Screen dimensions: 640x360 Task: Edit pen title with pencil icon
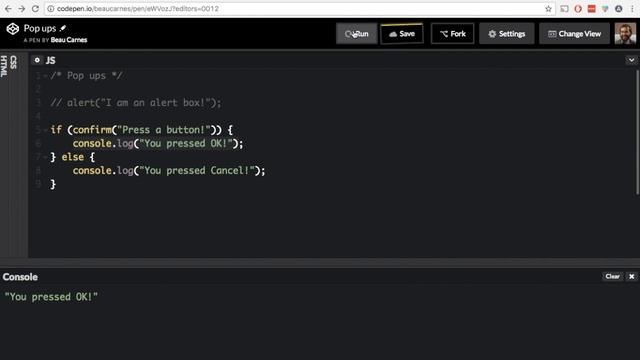point(63,28)
